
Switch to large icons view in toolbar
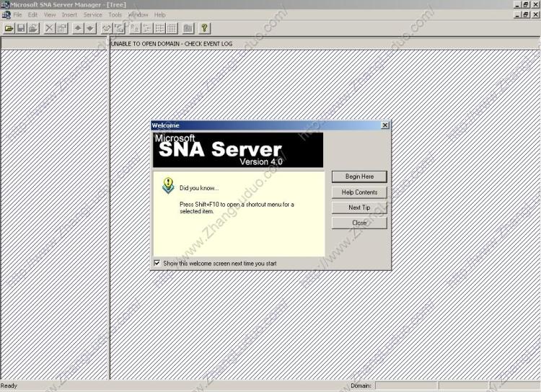(x=136, y=28)
